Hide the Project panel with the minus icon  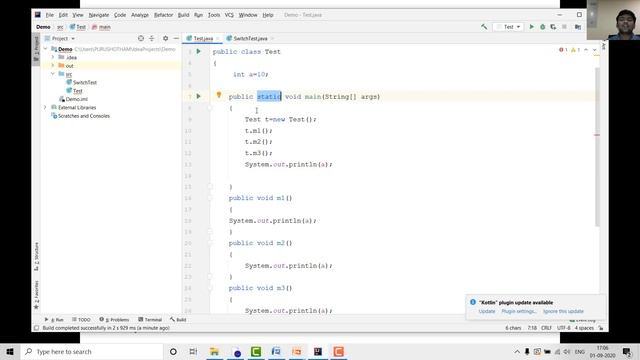tap(176, 38)
